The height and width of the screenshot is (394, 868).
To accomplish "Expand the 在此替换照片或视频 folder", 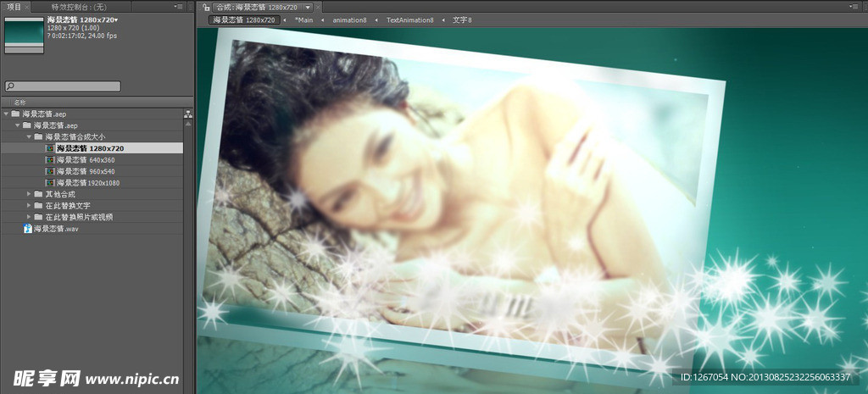I will [29, 217].
